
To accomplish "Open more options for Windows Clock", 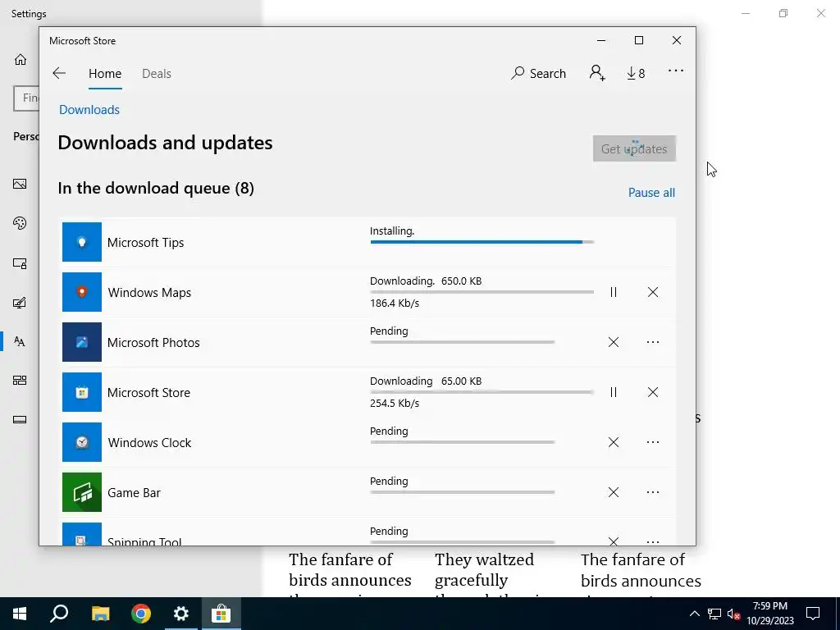I will [x=653, y=442].
